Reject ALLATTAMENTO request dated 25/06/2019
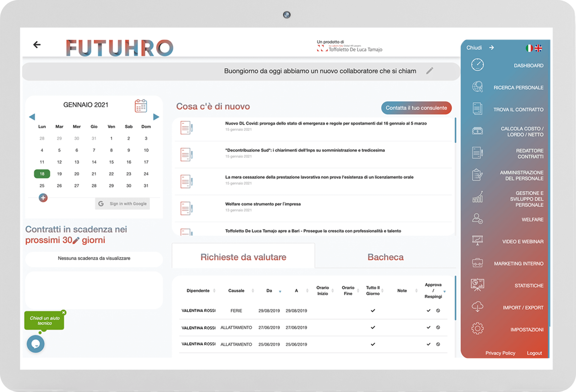 click(x=438, y=344)
